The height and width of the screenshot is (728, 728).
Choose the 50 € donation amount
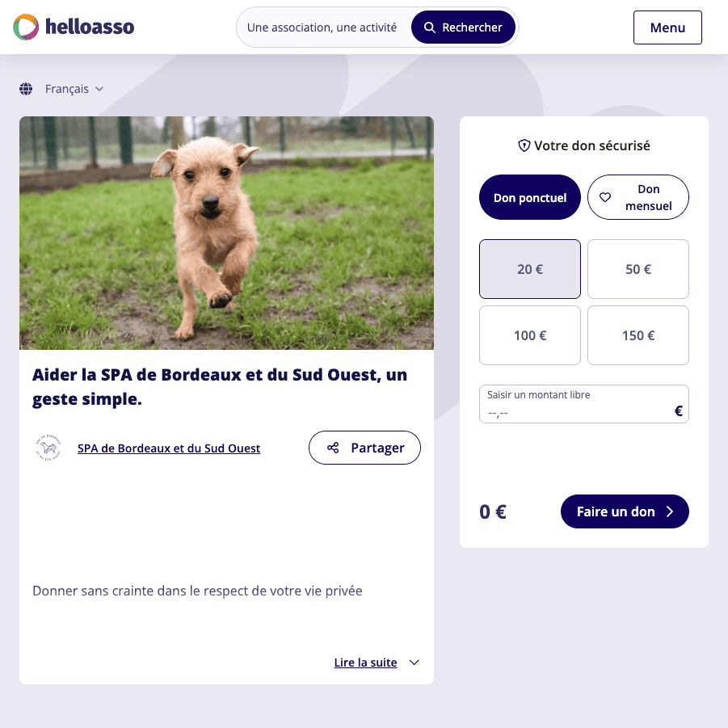(x=638, y=269)
